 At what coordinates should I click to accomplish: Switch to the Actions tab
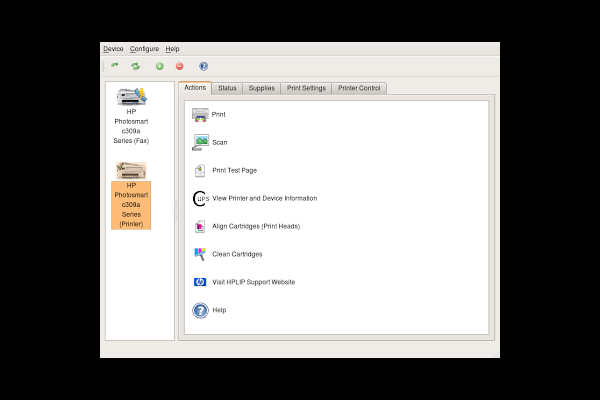(x=195, y=88)
